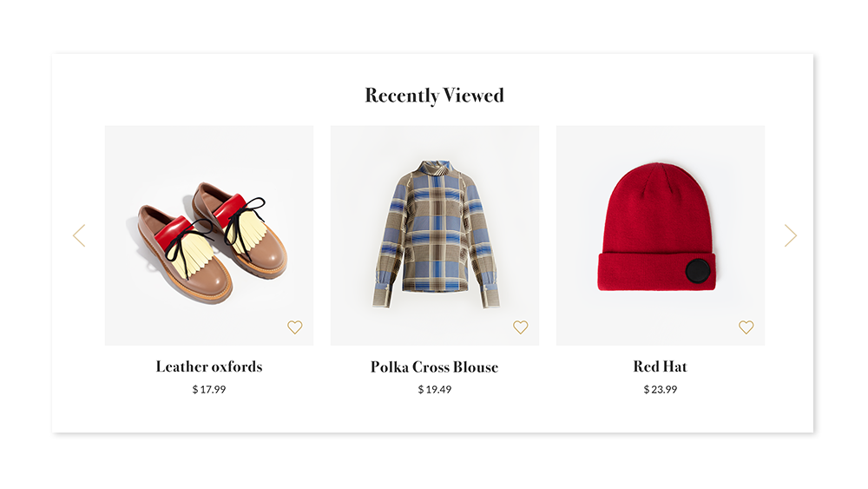868x489 pixels.
Task: Click the Leather oxfords product title
Action: 209,367
